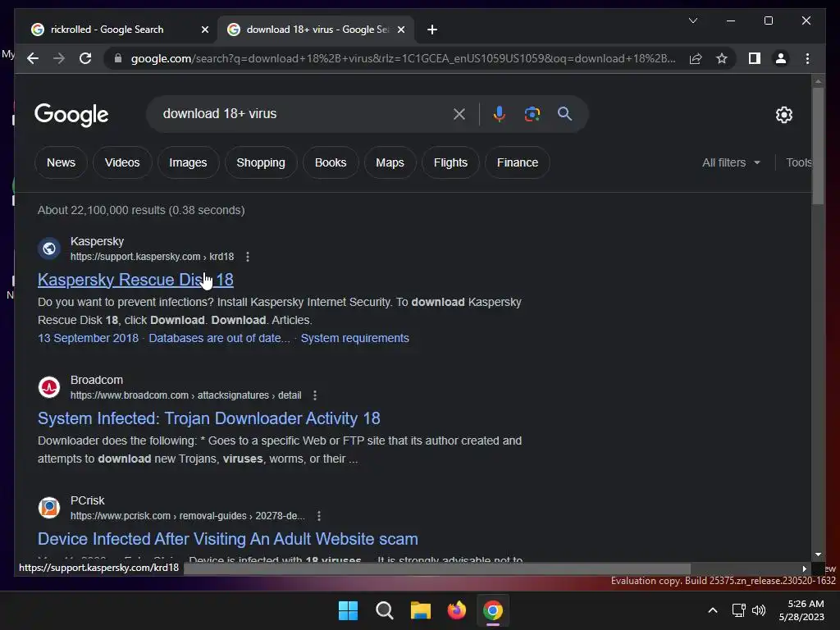840x630 pixels.
Task: Click the Google logo
Action: coord(71,115)
